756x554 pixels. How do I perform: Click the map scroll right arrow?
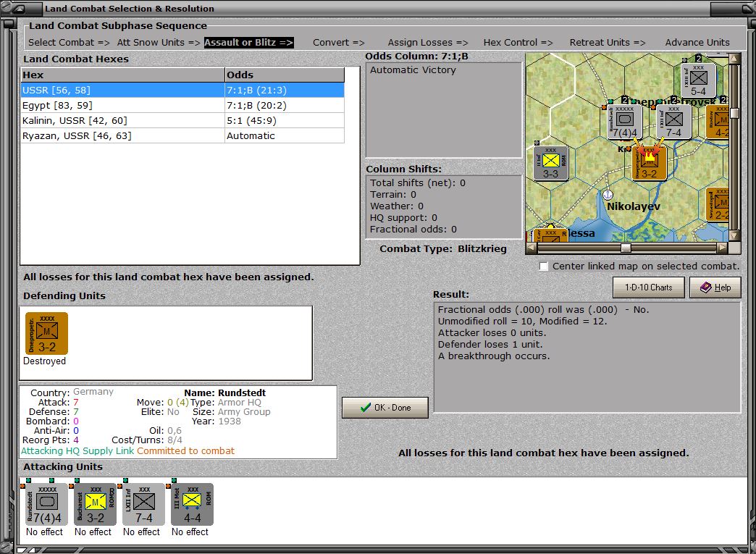722,248
